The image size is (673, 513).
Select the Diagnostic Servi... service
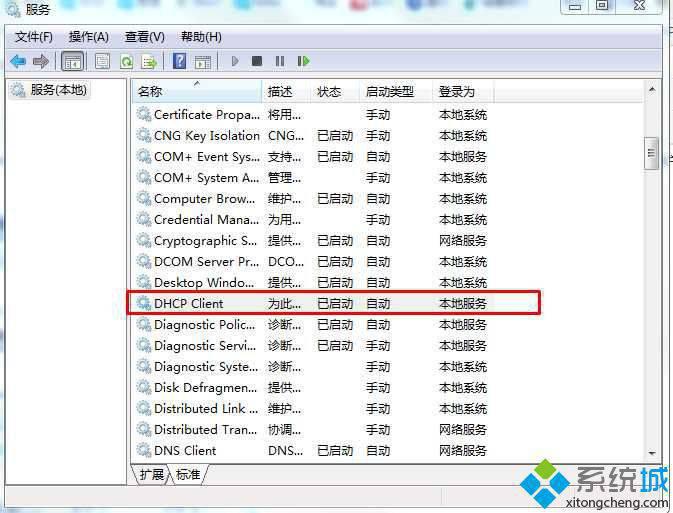[205, 346]
